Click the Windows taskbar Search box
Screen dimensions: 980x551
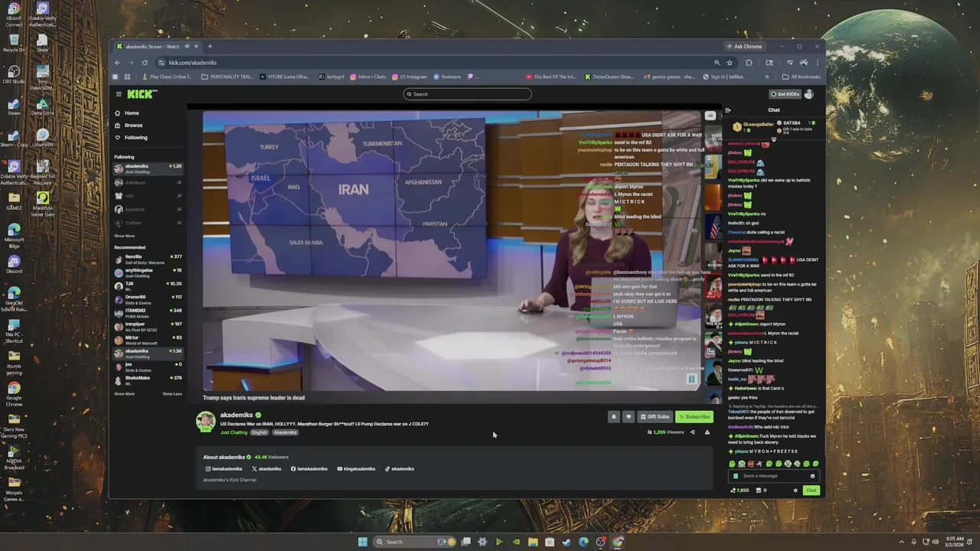[413, 542]
